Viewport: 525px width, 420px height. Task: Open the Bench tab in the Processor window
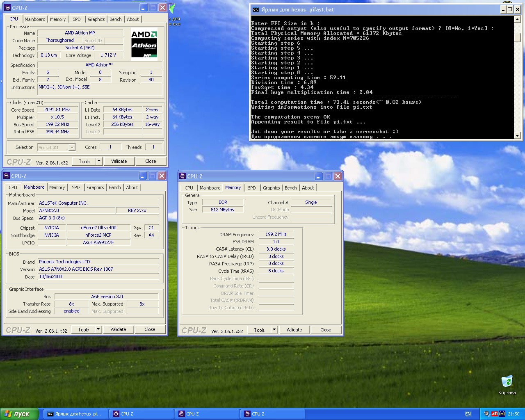tap(116, 19)
